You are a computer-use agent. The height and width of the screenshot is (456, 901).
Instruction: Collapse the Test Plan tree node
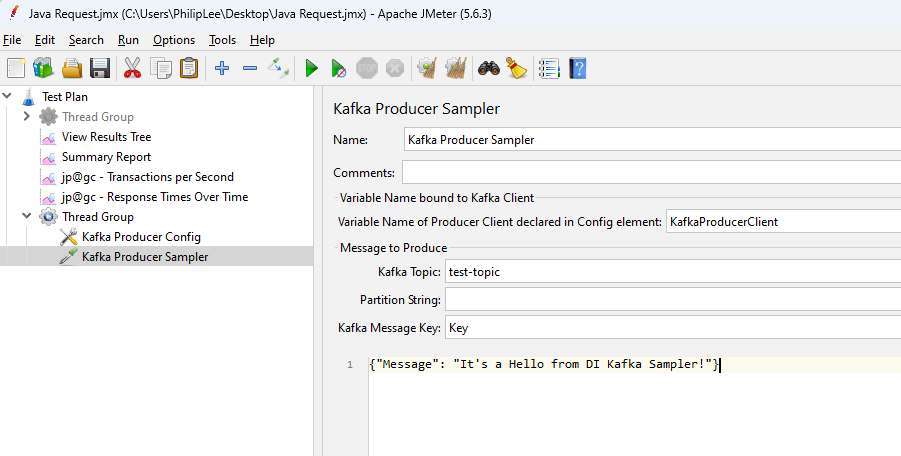[x=9, y=97]
